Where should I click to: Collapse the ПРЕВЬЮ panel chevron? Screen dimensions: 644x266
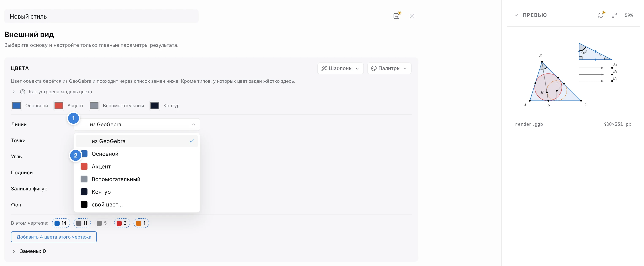(x=516, y=15)
